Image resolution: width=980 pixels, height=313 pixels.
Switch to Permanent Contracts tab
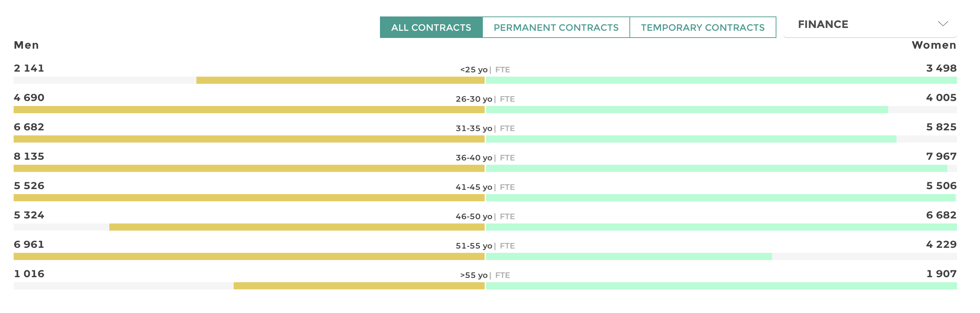(556, 27)
